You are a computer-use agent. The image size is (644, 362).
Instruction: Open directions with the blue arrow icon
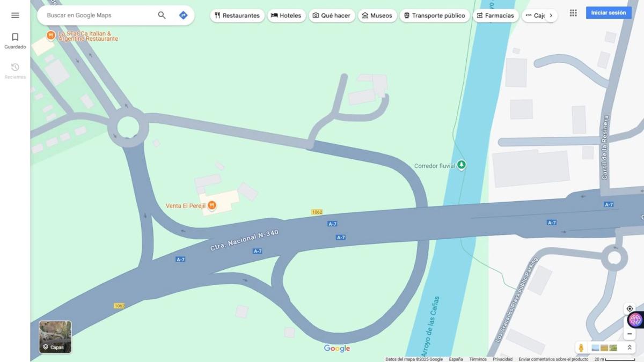(x=183, y=15)
